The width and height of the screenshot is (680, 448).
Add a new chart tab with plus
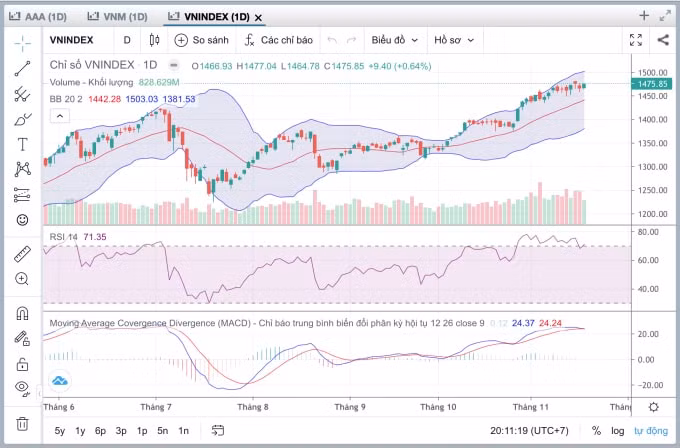pyautogui.click(x=644, y=16)
